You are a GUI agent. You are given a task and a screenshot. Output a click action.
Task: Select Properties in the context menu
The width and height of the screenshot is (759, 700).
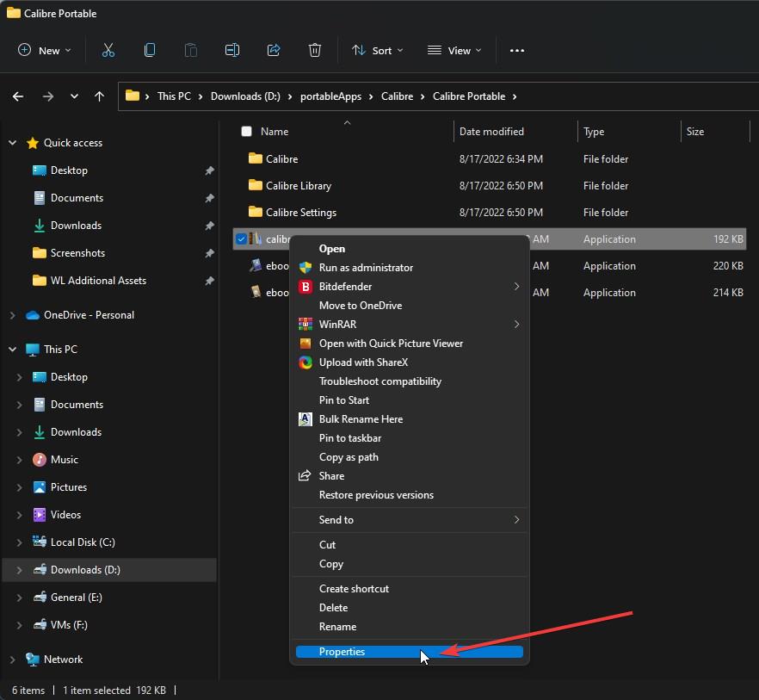pyautogui.click(x=342, y=652)
